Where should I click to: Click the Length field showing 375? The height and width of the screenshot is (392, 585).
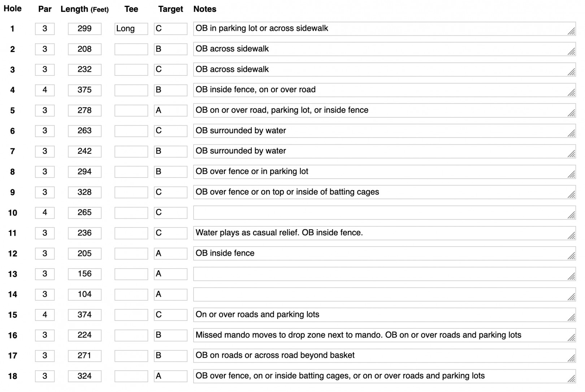point(84,90)
